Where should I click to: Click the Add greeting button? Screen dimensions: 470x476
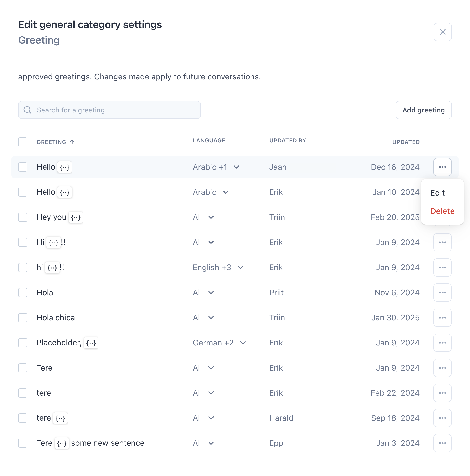[423, 110]
